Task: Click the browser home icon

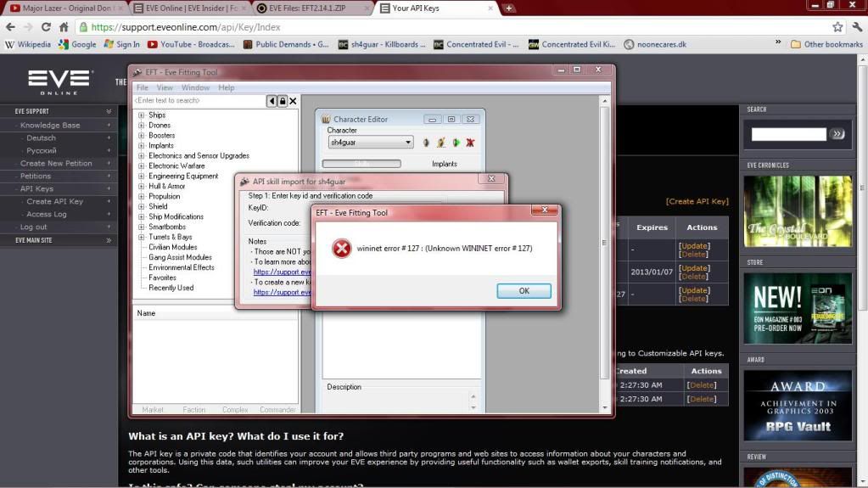Action: [64, 27]
